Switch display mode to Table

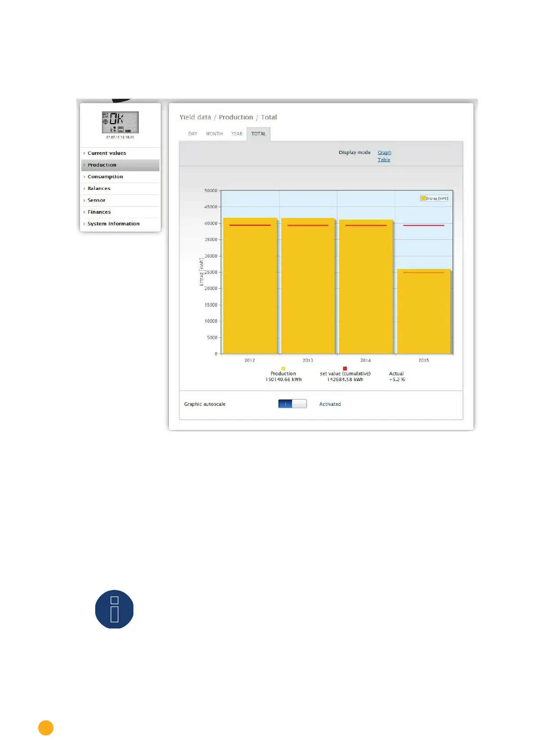384,160
